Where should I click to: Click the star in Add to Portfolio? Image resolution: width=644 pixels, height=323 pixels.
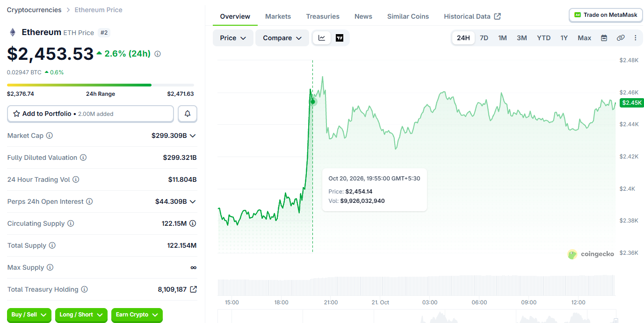click(16, 114)
